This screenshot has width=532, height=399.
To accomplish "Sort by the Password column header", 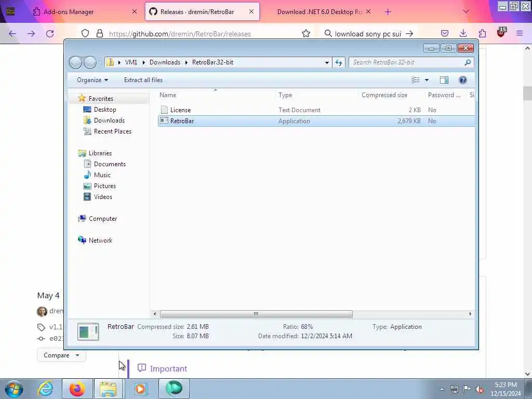I will (x=446, y=95).
